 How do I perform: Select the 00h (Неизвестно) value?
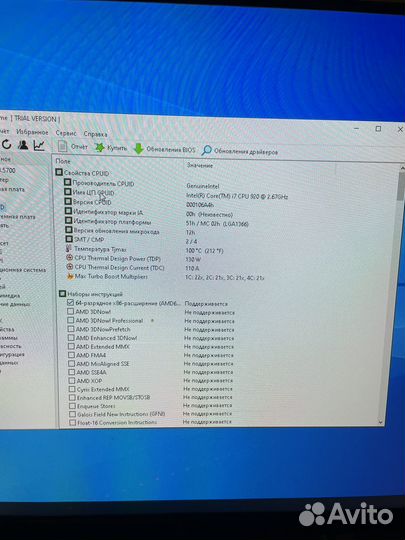[x=209, y=214]
